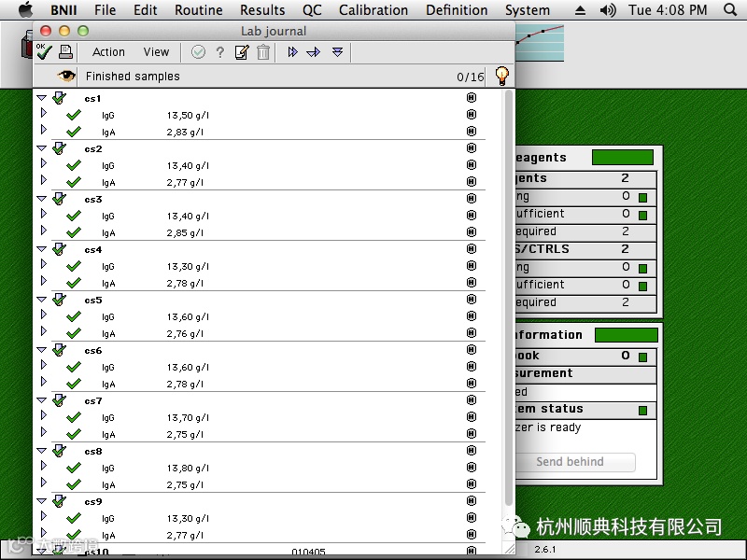Viewport: 747px width, 560px height.
Task: Expand the cs9 IgG 13,30 g/l row
Action: (x=44, y=516)
